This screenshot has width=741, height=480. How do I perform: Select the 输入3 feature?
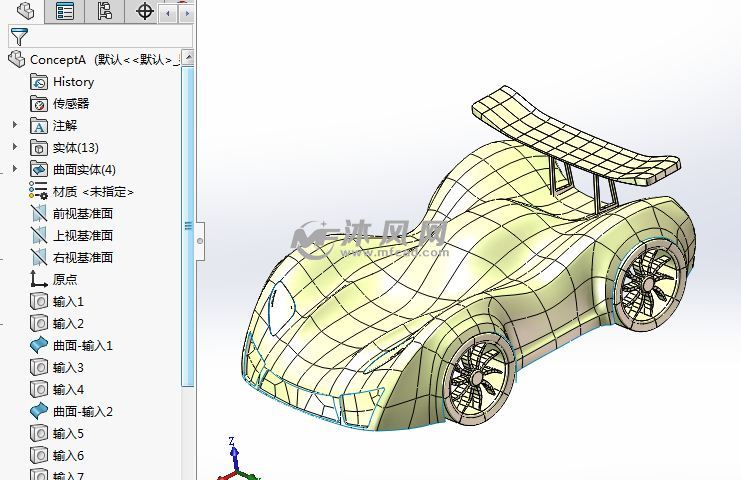(x=68, y=368)
